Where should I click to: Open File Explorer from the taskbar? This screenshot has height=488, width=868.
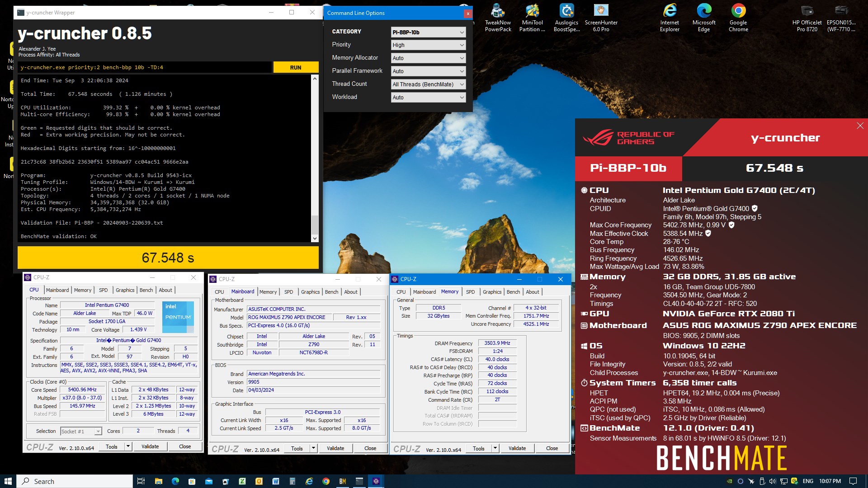(158, 481)
